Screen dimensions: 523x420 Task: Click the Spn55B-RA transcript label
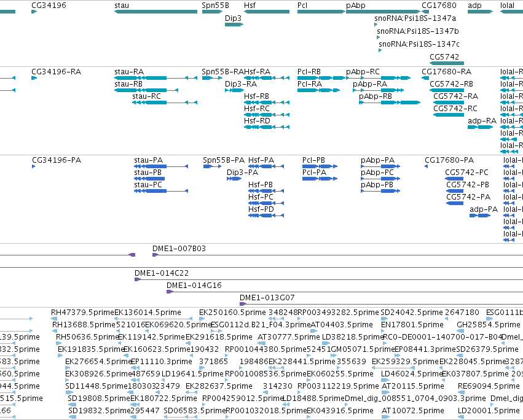(223, 72)
